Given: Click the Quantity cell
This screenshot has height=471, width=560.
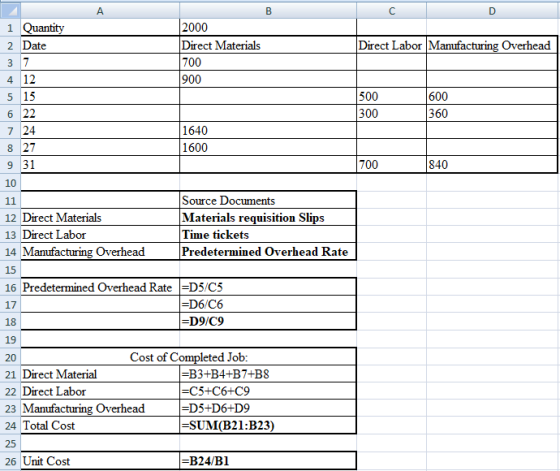Looking at the screenshot, I should pyautogui.click(x=100, y=27).
